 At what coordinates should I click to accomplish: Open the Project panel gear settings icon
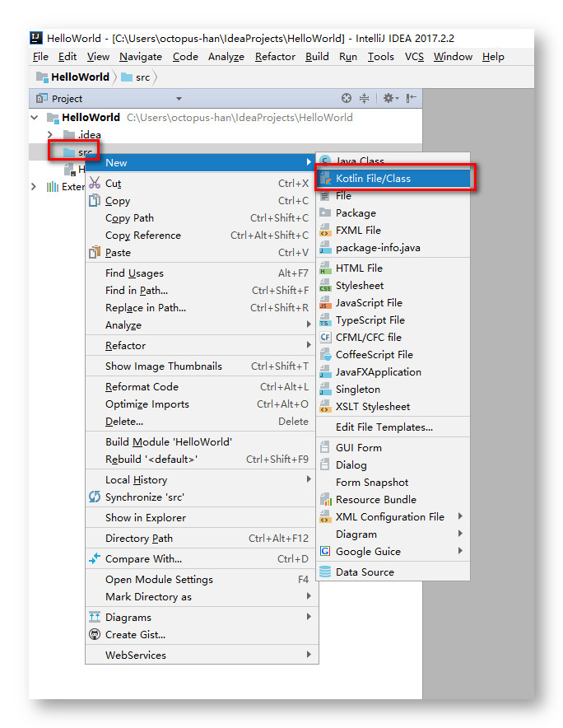pos(389,98)
